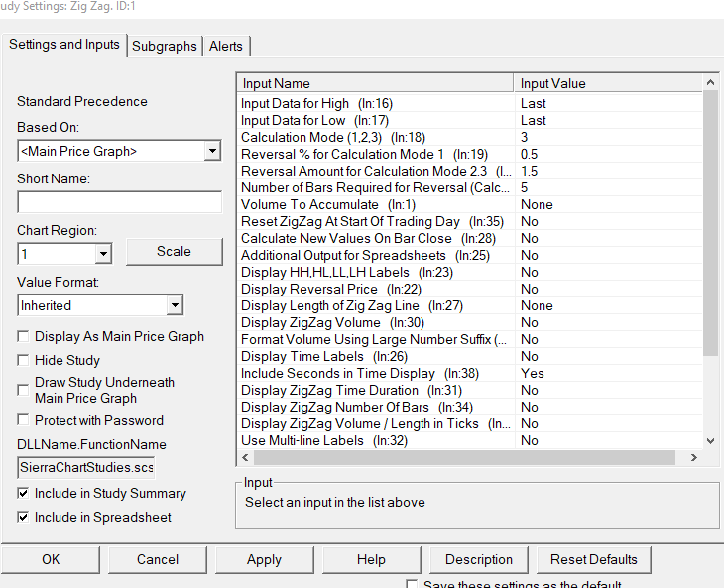The height and width of the screenshot is (588, 724).
Task: Open the Alerts tab
Action: tap(226, 46)
